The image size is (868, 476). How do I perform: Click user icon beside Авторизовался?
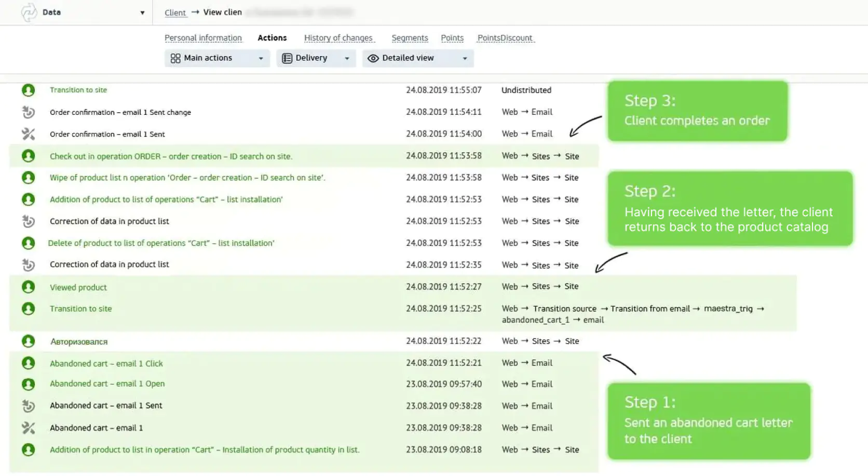coord(28,341)
